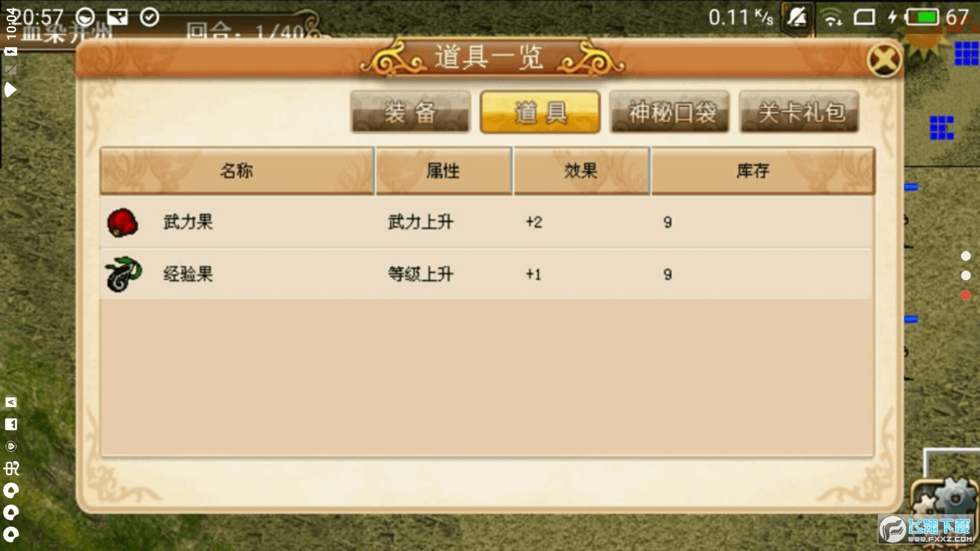The width and height of the screenshot is (980, 551).
Task: Select the 道具 tab
Action: tap(540, 112)
